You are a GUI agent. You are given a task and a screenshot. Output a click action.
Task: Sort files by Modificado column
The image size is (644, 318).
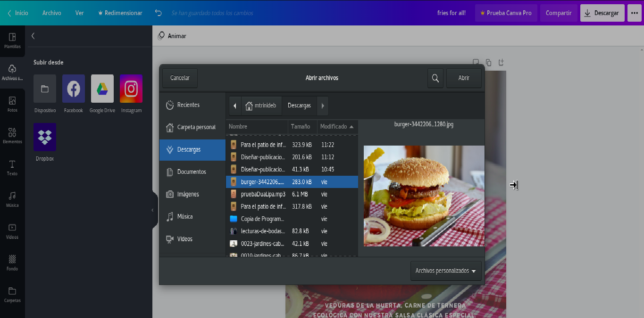pos(337,127)
